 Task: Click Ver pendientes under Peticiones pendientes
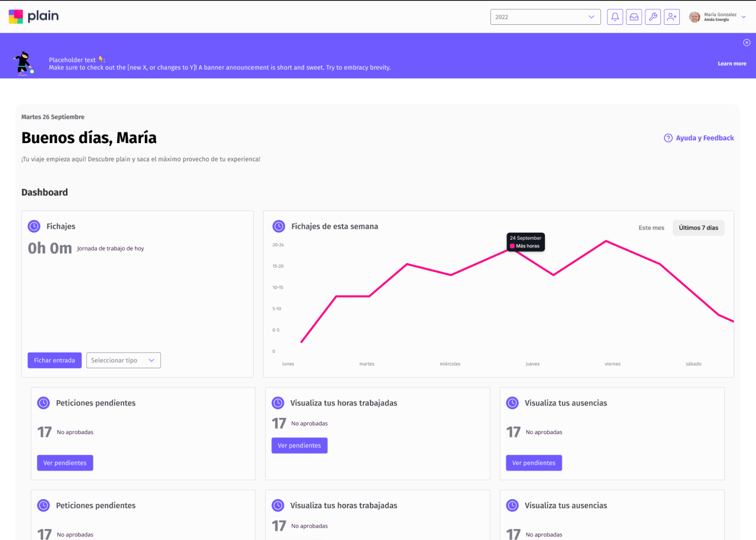click(x=65, y=463)
